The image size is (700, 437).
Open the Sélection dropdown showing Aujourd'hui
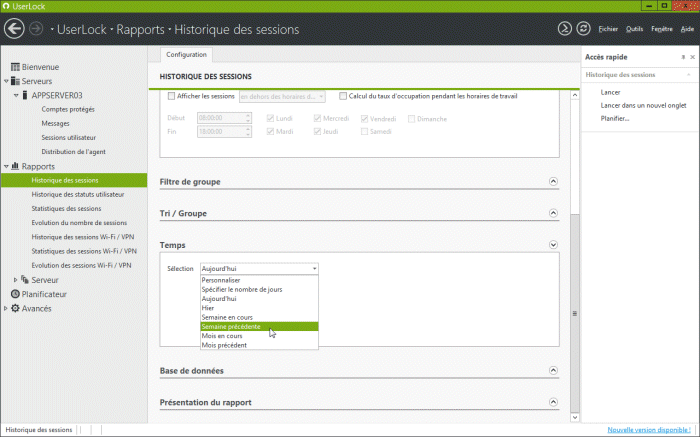(259, 268)
